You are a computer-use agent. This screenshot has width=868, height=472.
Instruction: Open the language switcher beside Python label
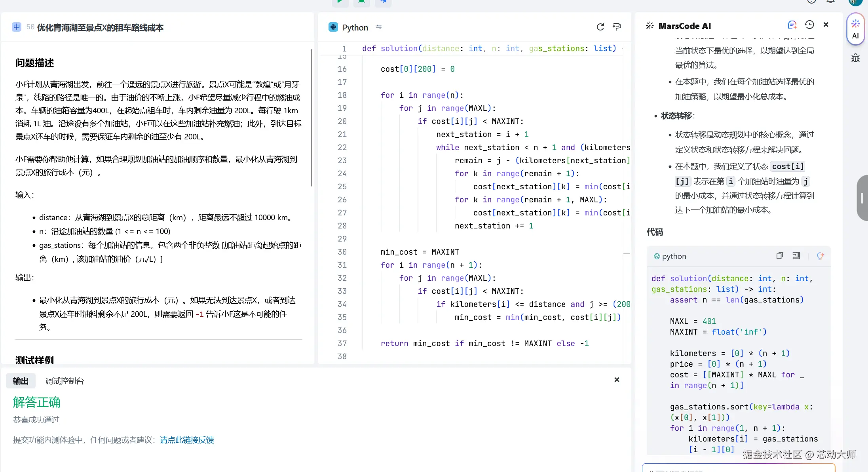pos(379,27)
